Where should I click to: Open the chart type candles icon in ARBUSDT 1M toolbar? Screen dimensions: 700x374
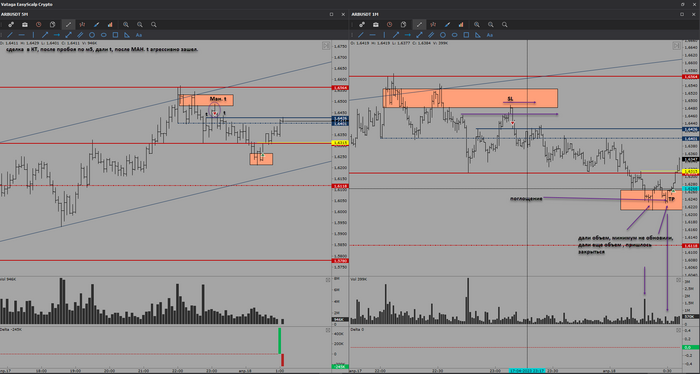coord(433,25)
